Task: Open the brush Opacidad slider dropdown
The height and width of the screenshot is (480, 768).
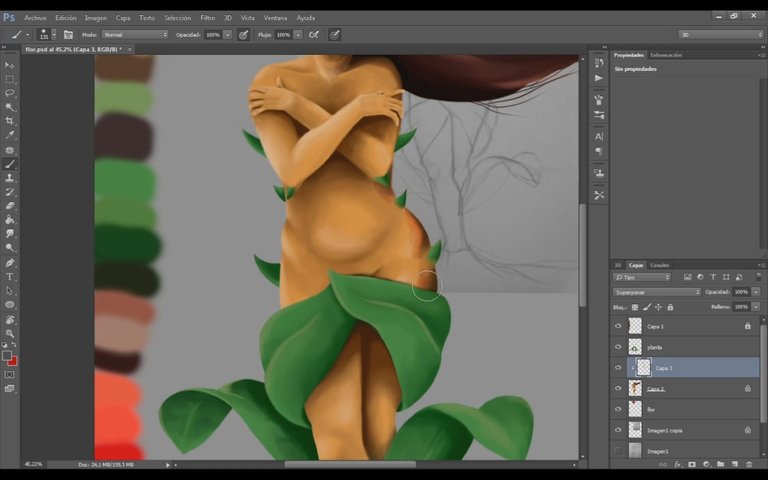Action: (x=227, y=35)
